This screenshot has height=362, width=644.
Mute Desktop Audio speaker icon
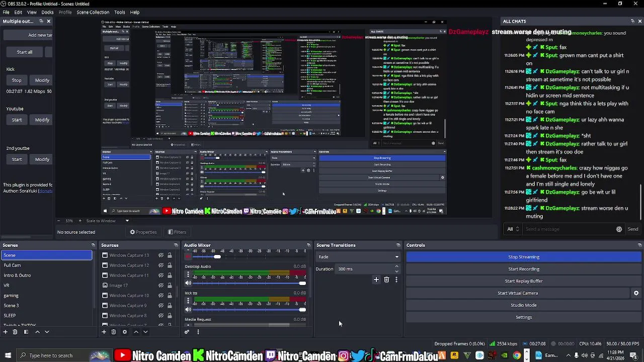click(x=188, y=283)
